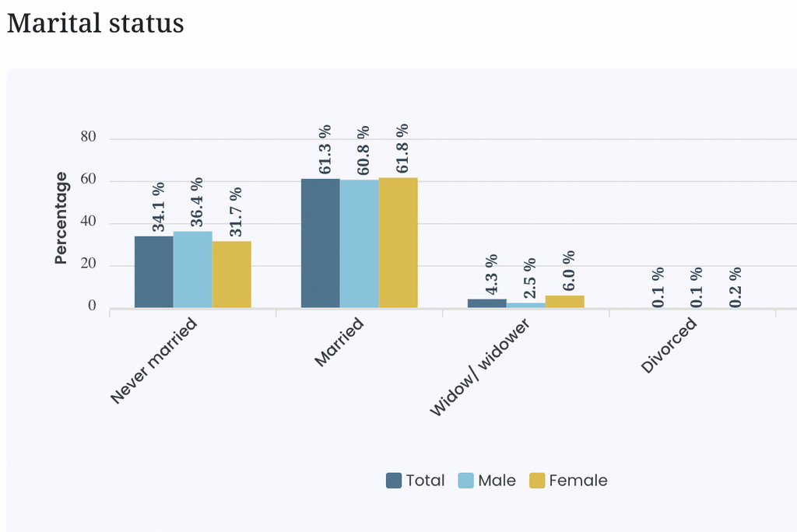Screen dimensions: 797x532
Task: Click the 61.8 % data label
Action: click(x=402, y=149)
